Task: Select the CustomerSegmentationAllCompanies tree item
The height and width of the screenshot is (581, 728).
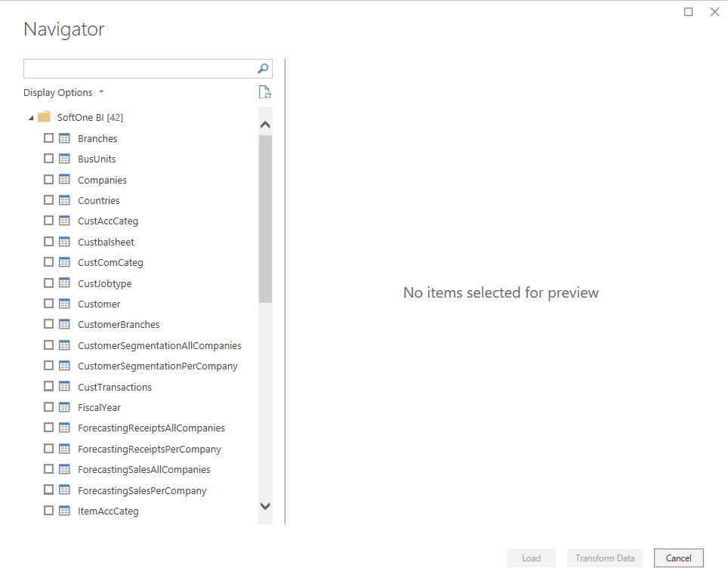Action: (x=159, y=345)
